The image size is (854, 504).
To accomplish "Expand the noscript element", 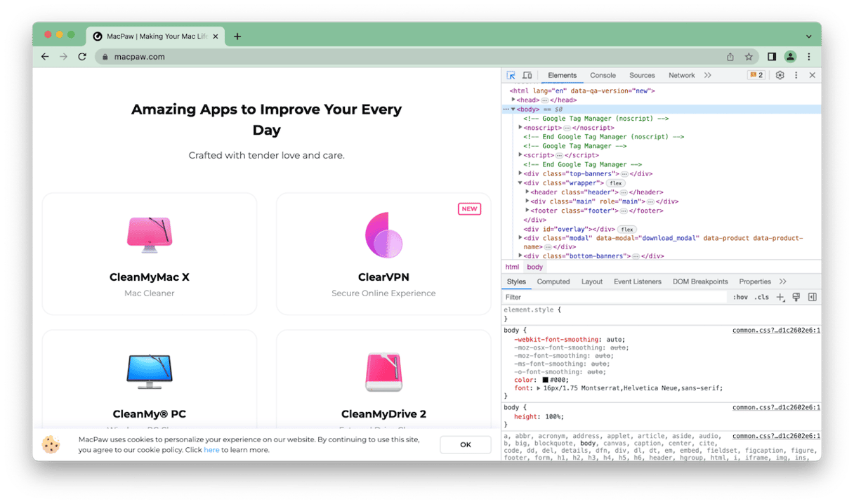I will 520,128.
